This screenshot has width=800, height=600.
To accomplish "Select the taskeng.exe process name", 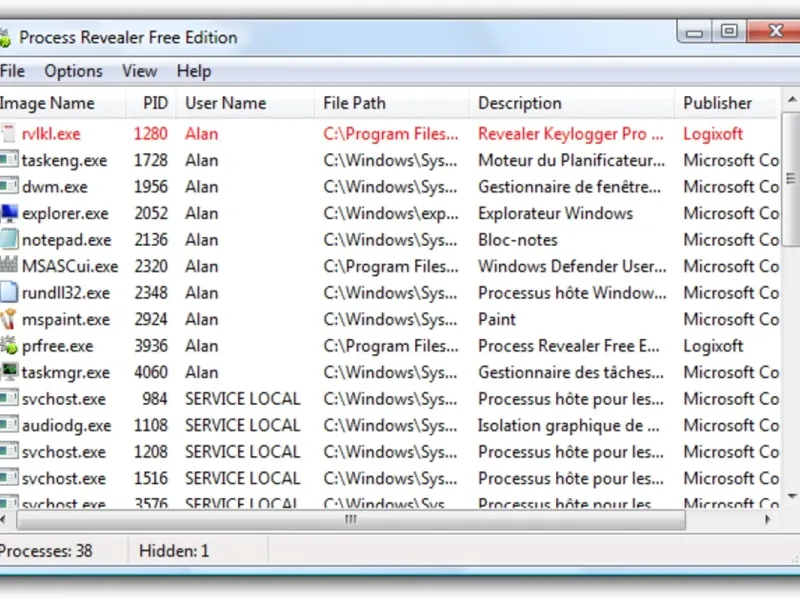I will coord(64,160).
